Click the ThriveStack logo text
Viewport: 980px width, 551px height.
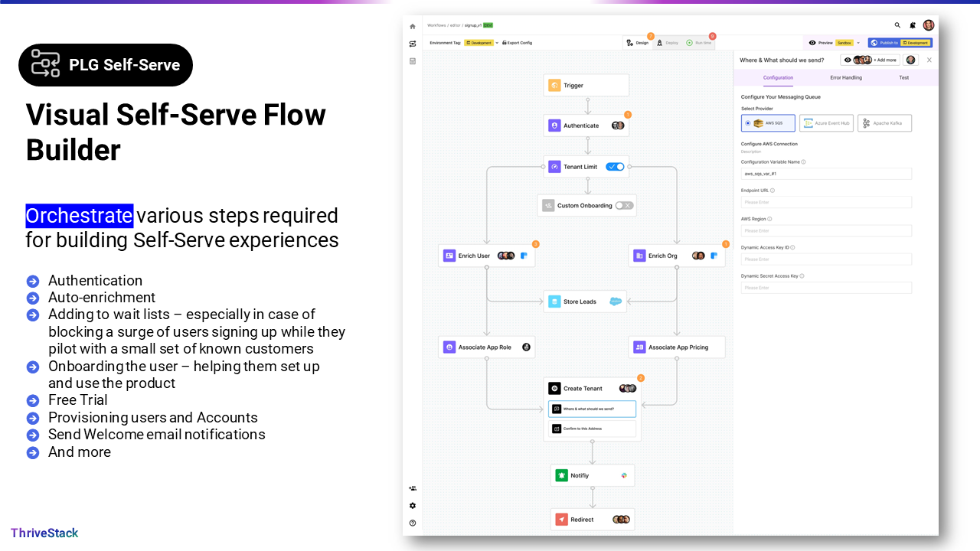(x=44, y=533)
